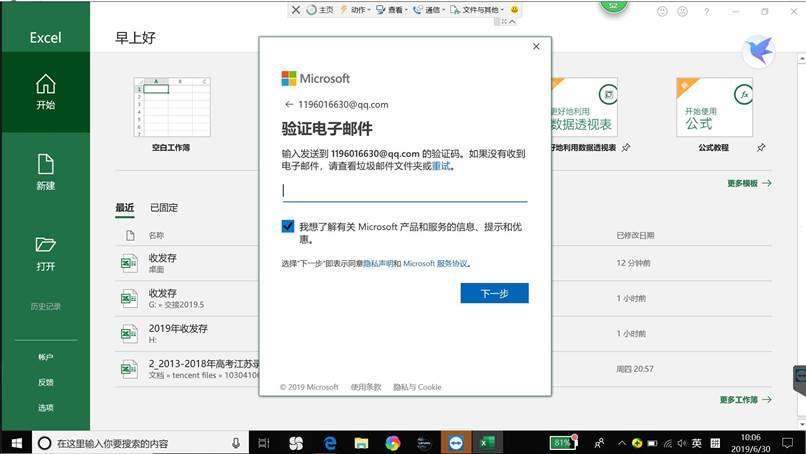Image resolution: width=806 pixels, height=454 pixels.
Task: Click the sad frown feedback icon
Action: pos(682,11)
